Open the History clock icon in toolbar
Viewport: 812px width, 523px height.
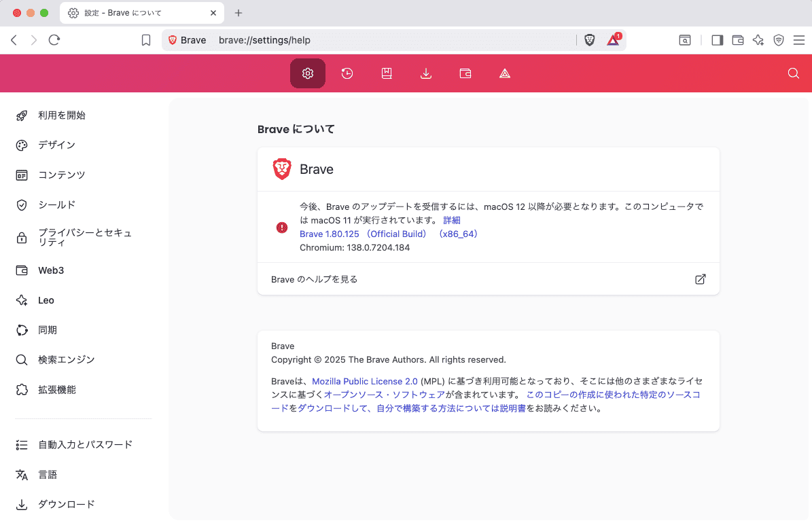(347, 73)
